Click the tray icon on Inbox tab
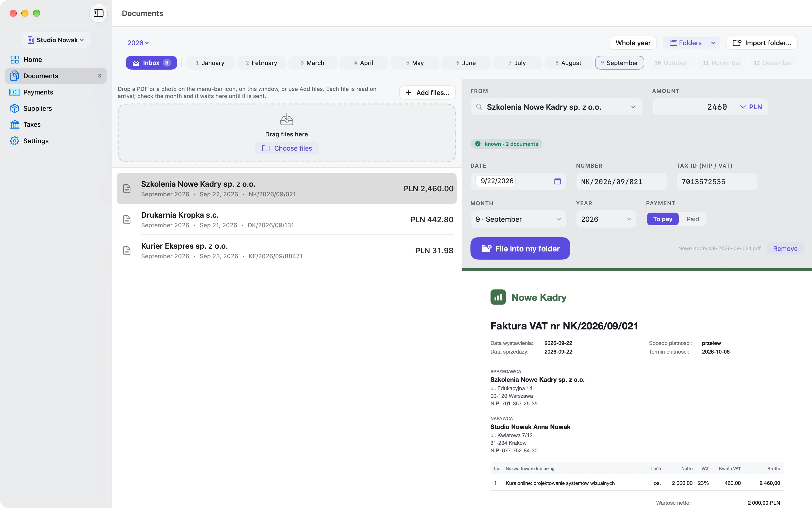 point(136,63)
